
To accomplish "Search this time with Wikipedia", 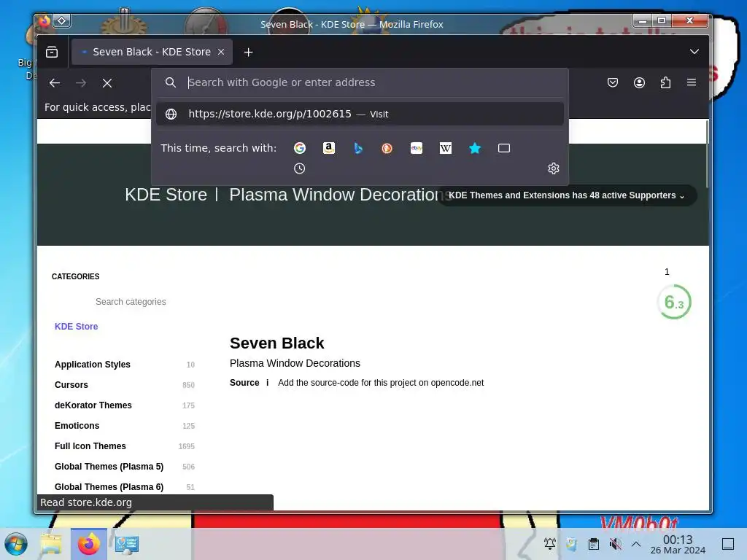I will pyautogui.click(x=446, y=148).
